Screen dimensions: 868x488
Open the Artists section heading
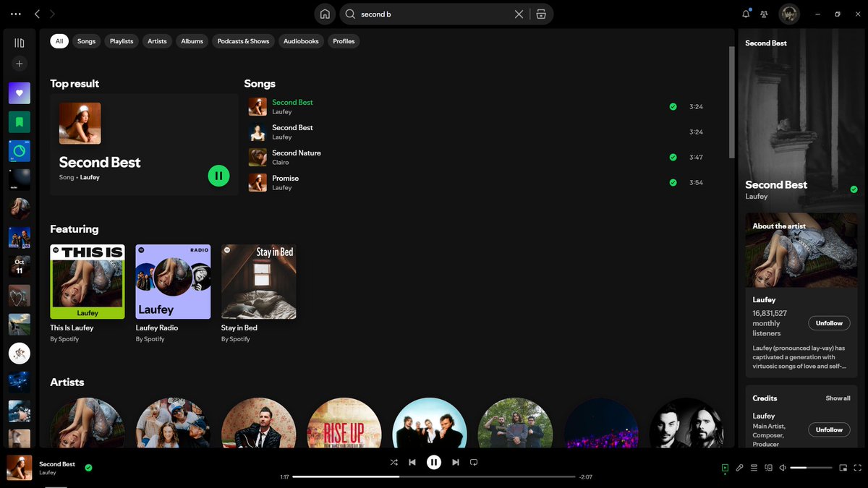(67, 382)
